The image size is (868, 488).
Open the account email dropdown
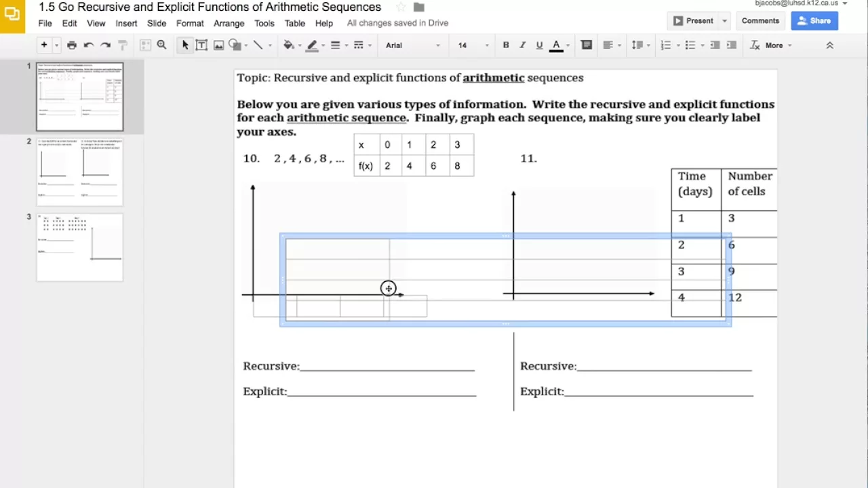pyautogui.click(x=801, y=3)
